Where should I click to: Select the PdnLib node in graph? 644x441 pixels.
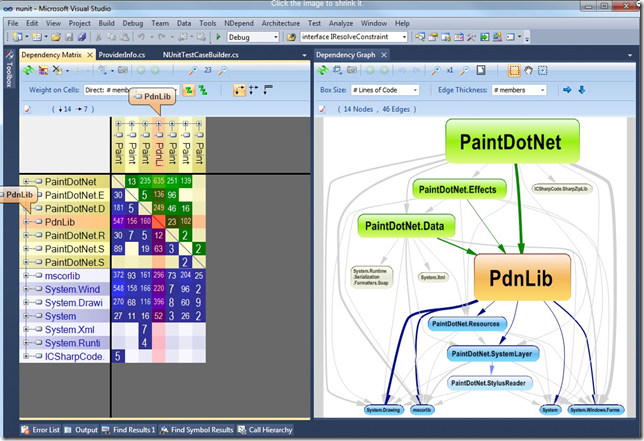pyautogui.click(x=522, y=278)
